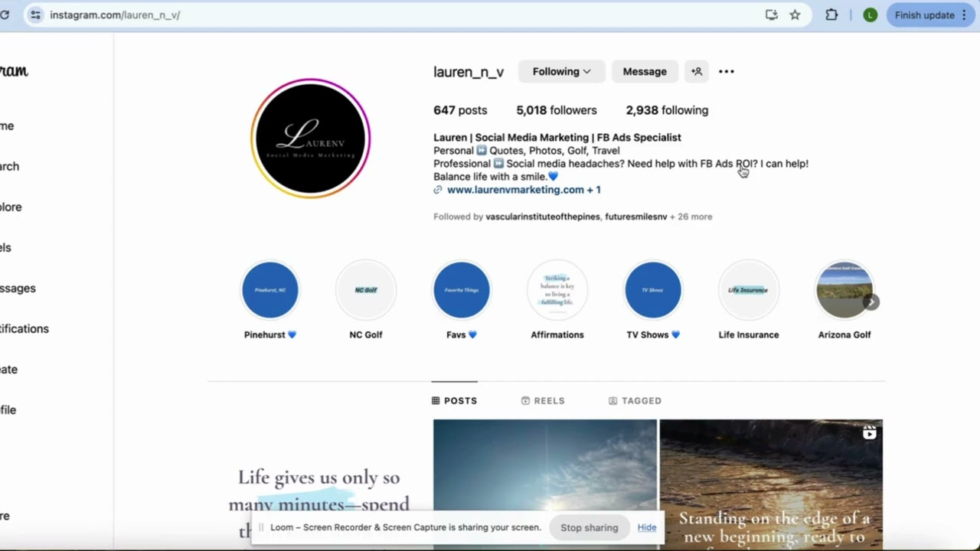
Task: Open Profile in the sidebar
Action: pyautogui.click(x=8, y=409)
